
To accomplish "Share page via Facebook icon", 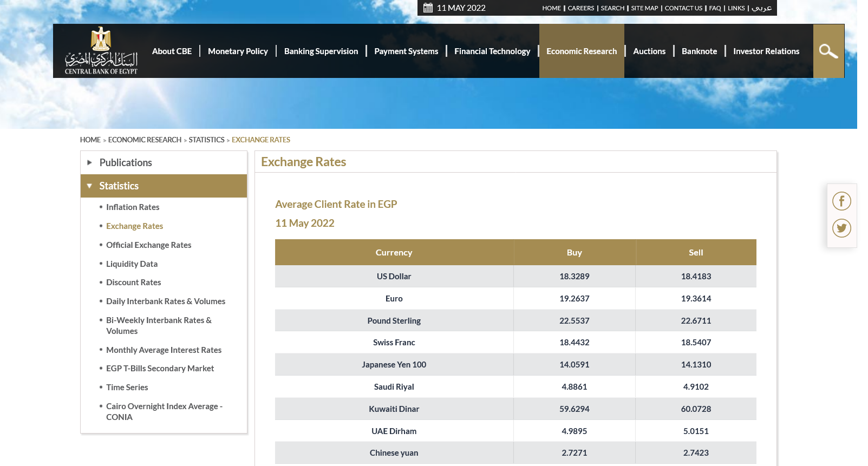I will (841, 201).
